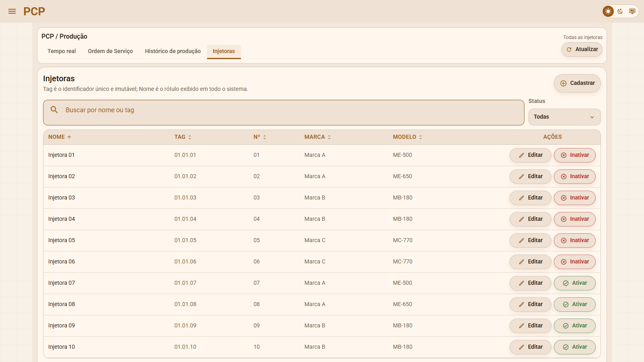Sort the table by the TAG column

point(183,137)
